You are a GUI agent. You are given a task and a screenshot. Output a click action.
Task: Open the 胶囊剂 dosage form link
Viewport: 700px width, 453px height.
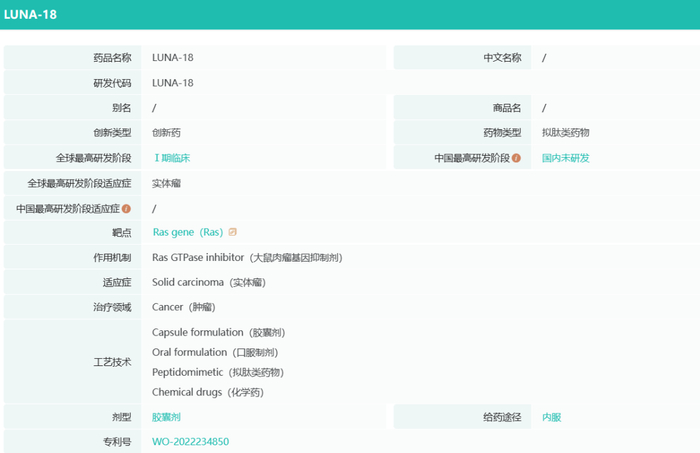coord(167,417)
